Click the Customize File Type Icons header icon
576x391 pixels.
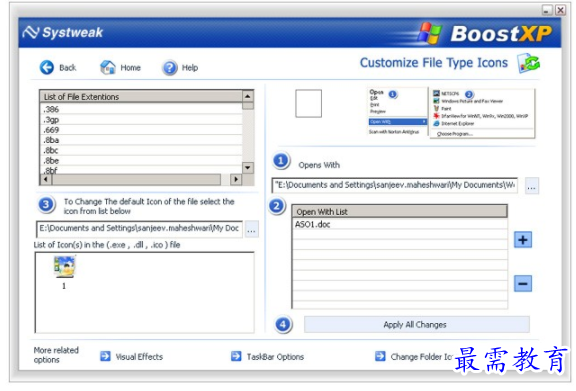click(529, 63)
